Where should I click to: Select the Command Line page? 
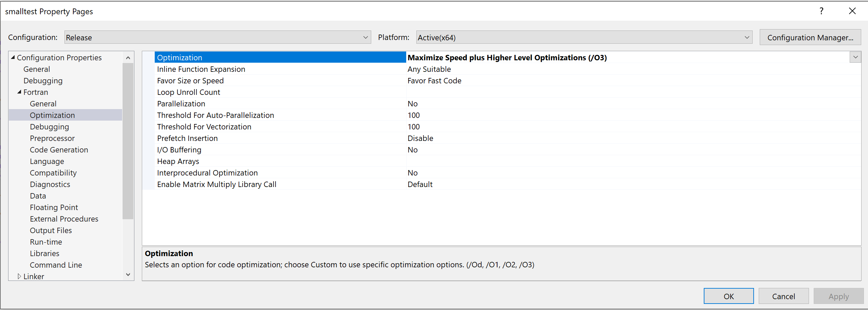pos(56,265)
